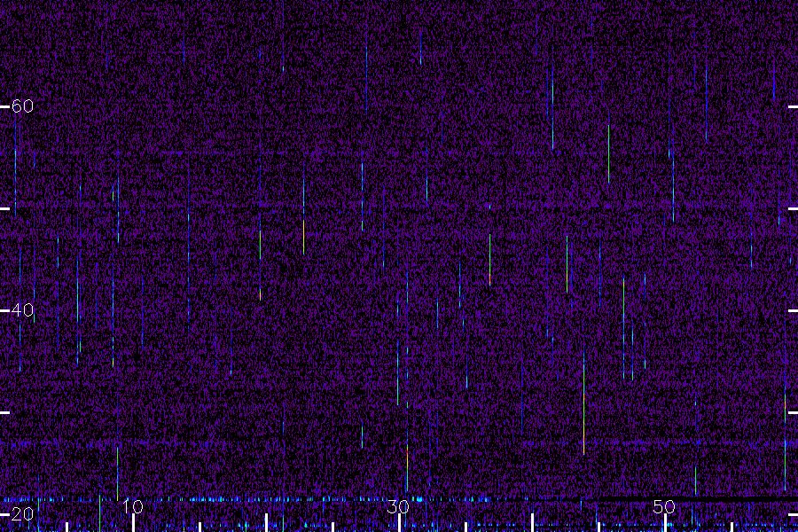The image size is (798, 532).
Task: Click the y-axis label "20"
Action: 22,514
